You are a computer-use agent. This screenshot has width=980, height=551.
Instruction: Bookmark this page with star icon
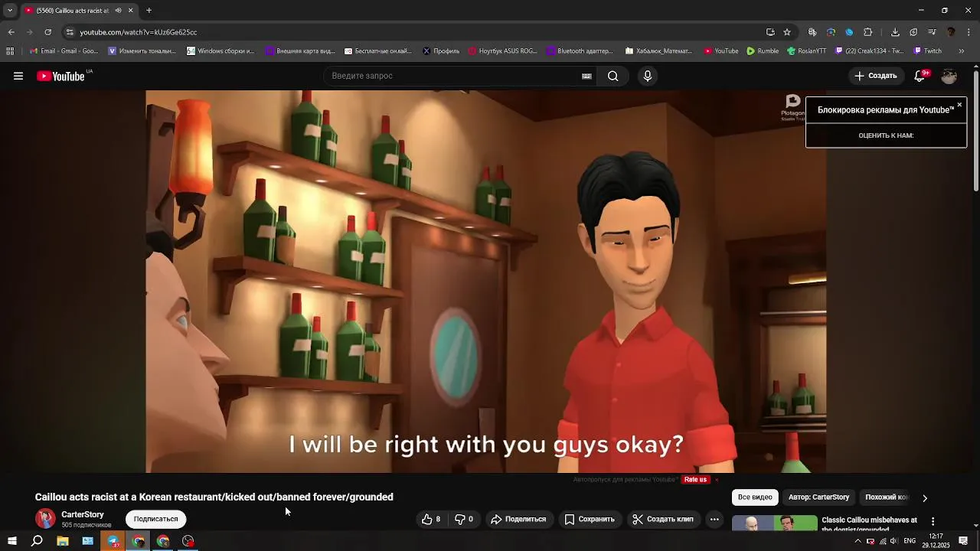click(x=787, y=32)
